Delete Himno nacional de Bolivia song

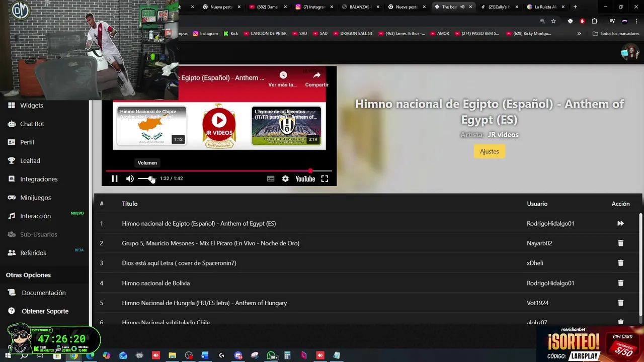point(620,283)
